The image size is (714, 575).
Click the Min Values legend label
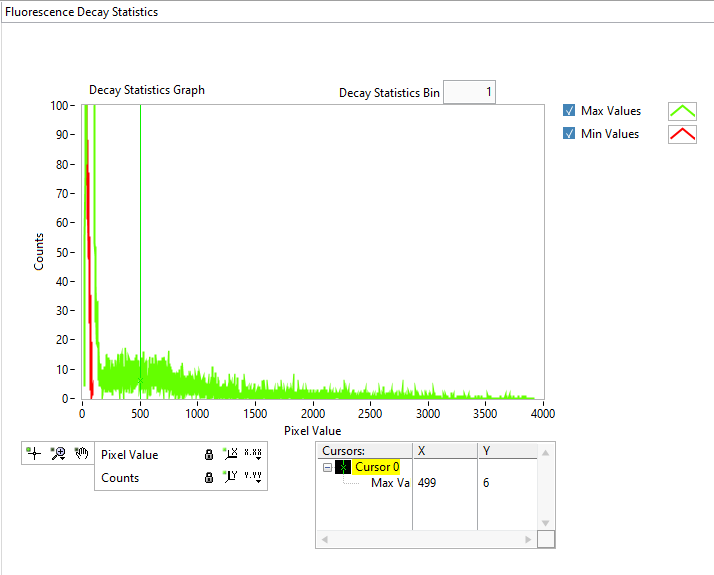point(610,134)
